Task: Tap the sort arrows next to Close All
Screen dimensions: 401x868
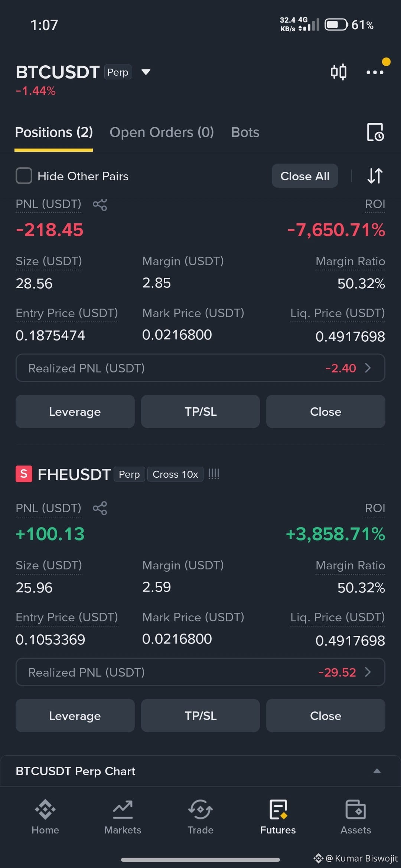Action: coord(375,175)
